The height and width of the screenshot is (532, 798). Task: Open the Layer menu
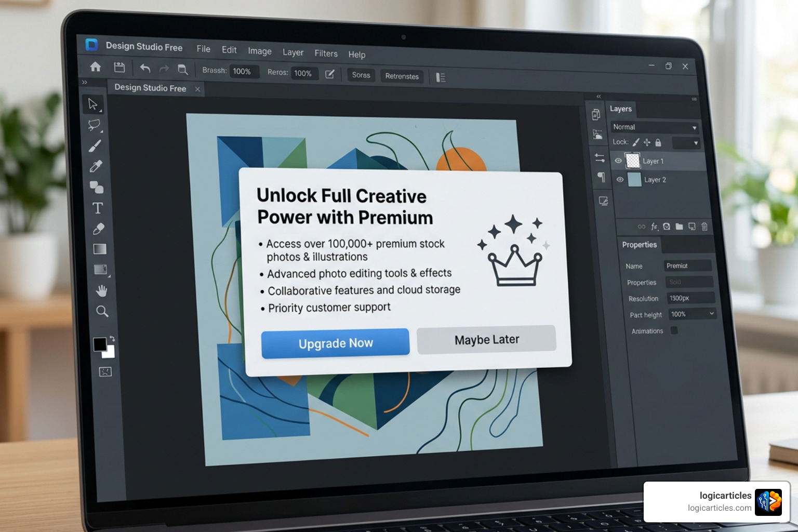293,52
